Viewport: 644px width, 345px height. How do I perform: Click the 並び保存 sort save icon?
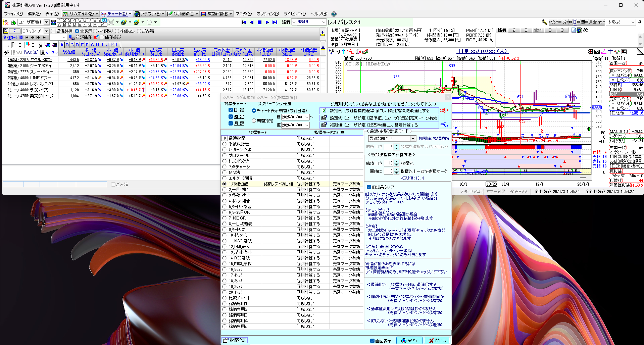tap(71, 37)
